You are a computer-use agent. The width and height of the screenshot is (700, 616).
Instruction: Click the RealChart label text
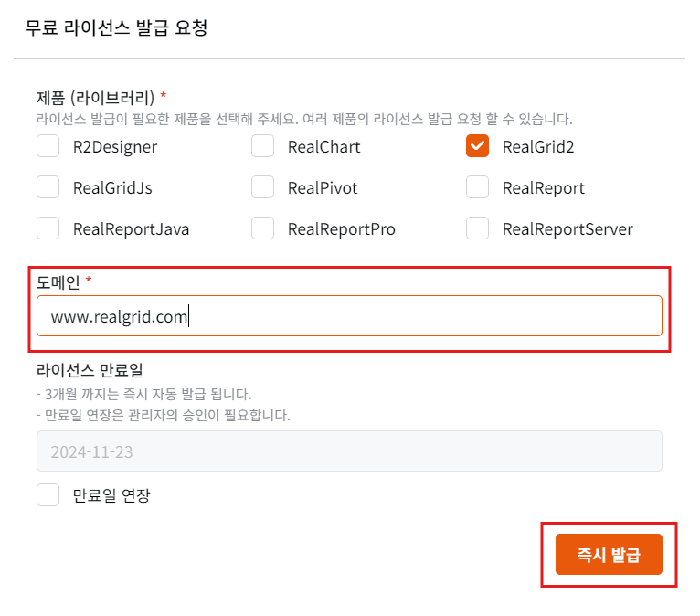(323, 147)
